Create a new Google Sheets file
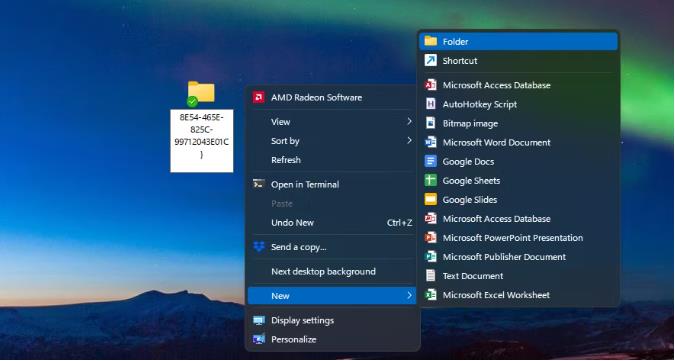This screenshot has width=675, height=361. coord(518,181)
